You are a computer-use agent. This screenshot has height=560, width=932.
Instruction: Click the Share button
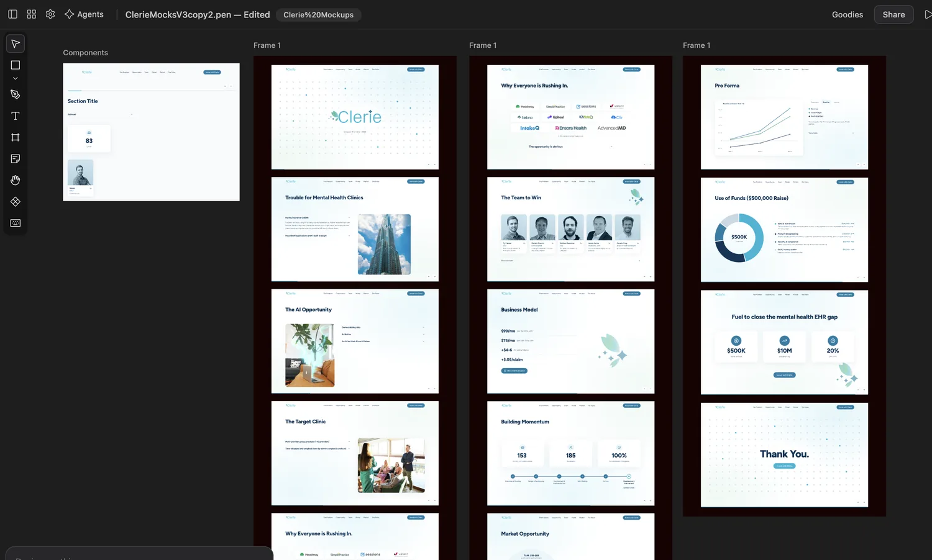click(893, 15)
